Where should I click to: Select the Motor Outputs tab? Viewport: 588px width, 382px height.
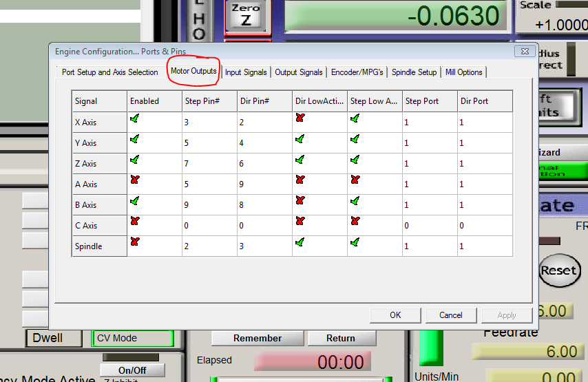[x=193, y=71]
